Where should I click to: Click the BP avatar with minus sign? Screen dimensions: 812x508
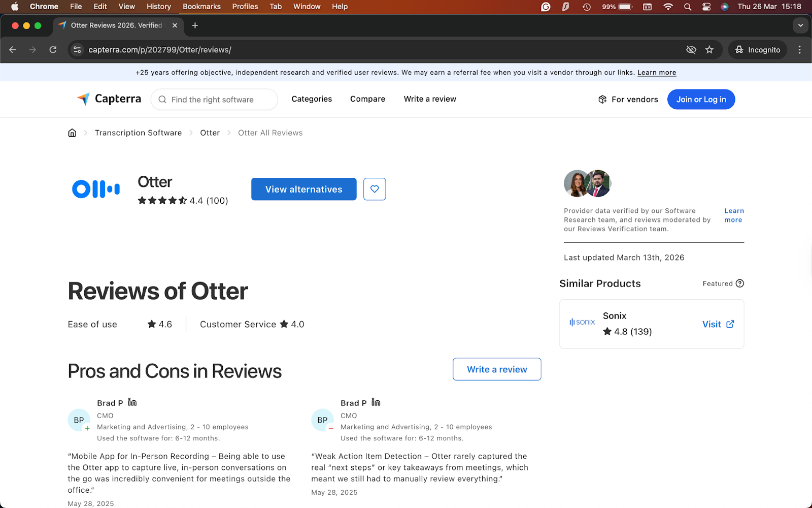[x=323, y=420]
